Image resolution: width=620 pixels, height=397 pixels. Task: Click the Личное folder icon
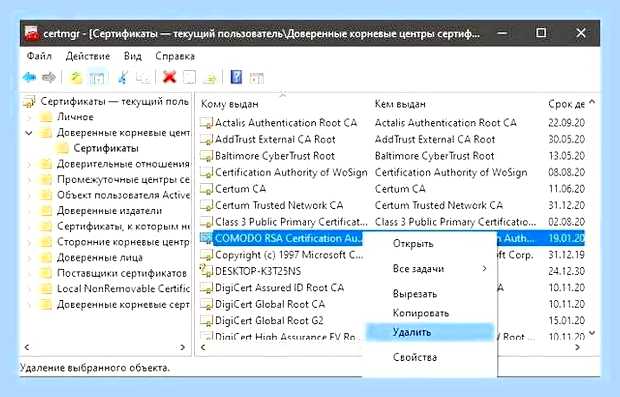point(46,117)
